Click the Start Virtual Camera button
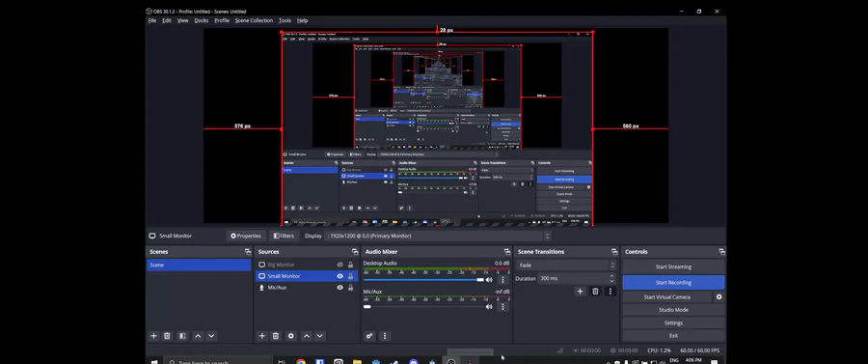The width and height of the screenshot is (868, 364). (x=667, y=297)
